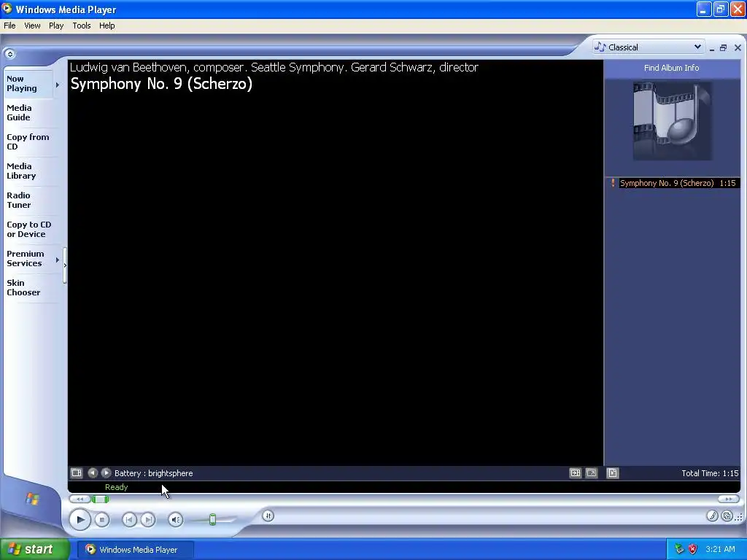Click the rewind button on seek bar
747x560 pixels.
pos(80,499)
